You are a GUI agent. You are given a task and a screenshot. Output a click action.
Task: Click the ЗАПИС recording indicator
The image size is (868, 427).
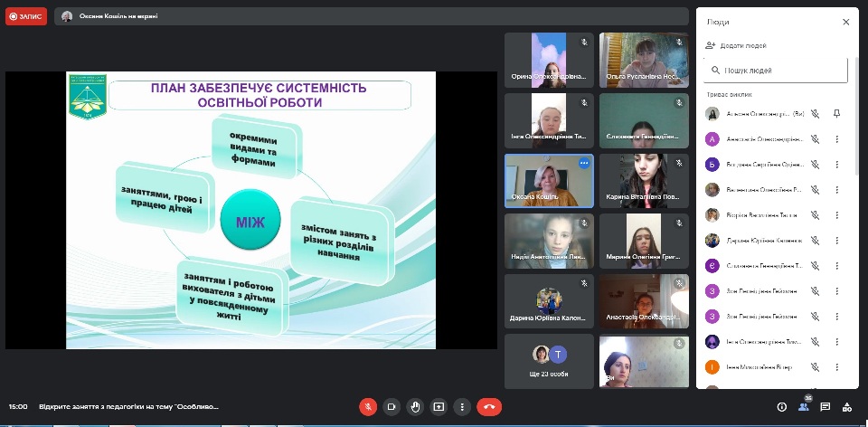(26, 16)
